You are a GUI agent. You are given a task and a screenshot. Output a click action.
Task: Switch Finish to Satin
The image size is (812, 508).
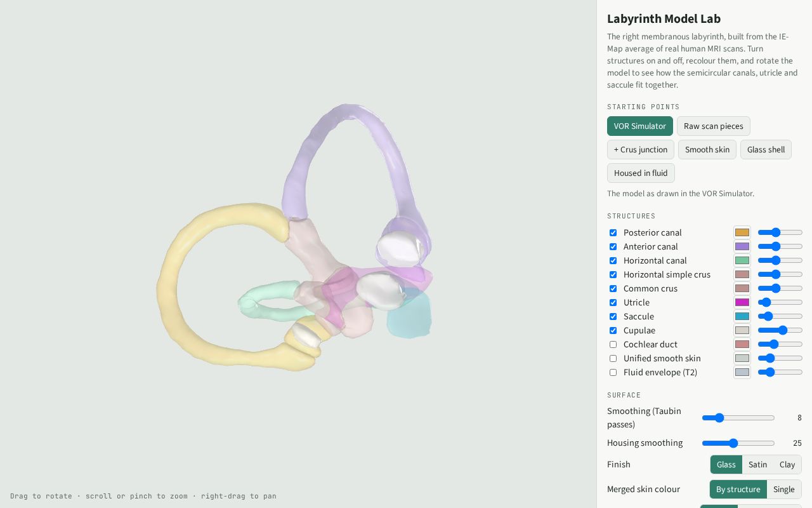[x=757, y=464]
